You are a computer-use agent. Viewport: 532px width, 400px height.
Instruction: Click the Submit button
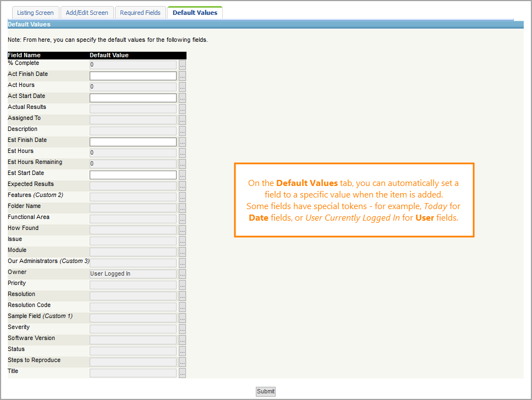(265, 391)
